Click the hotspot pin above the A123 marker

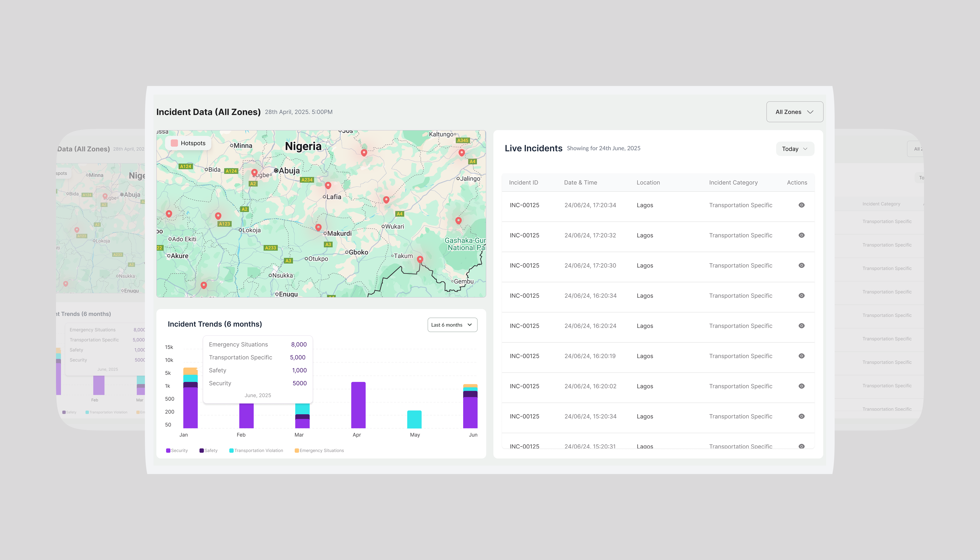pyautogui.click(x=218, y=216)
